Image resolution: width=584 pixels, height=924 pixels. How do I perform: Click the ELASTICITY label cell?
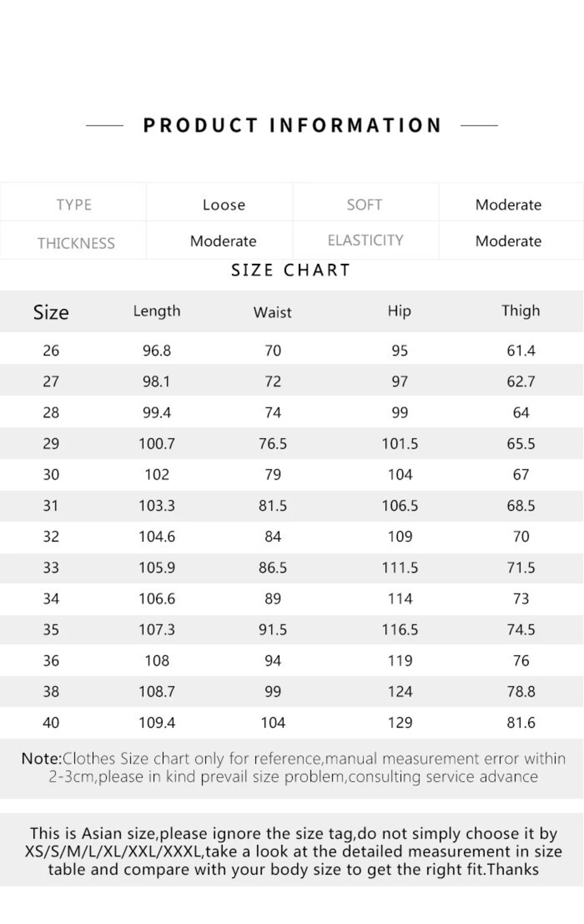(365, 241)
